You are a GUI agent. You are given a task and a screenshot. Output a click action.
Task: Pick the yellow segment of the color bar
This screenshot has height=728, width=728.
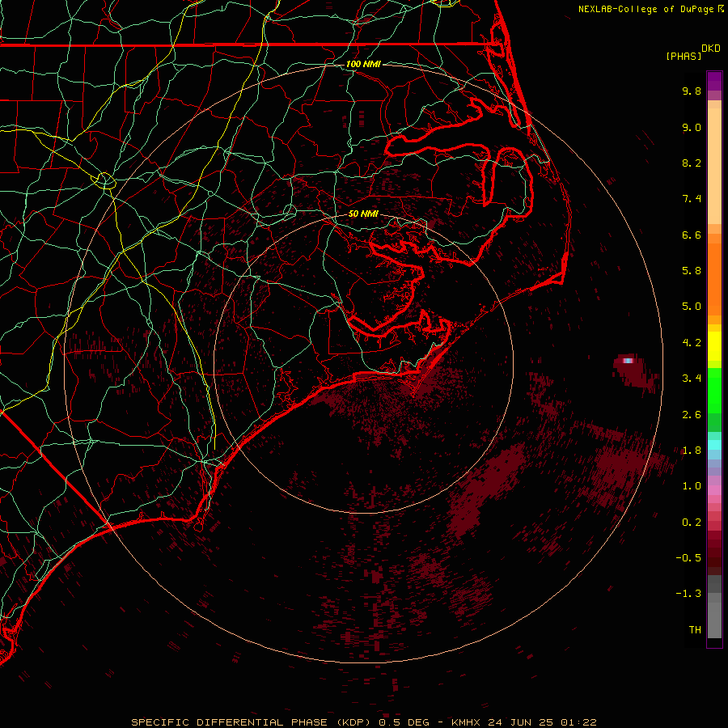tap(714, 346)
